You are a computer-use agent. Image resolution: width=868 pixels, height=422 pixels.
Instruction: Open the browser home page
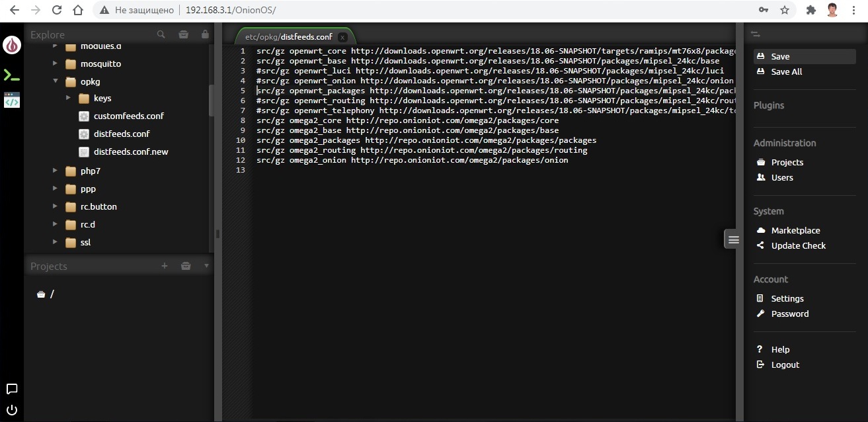point(78,10)
